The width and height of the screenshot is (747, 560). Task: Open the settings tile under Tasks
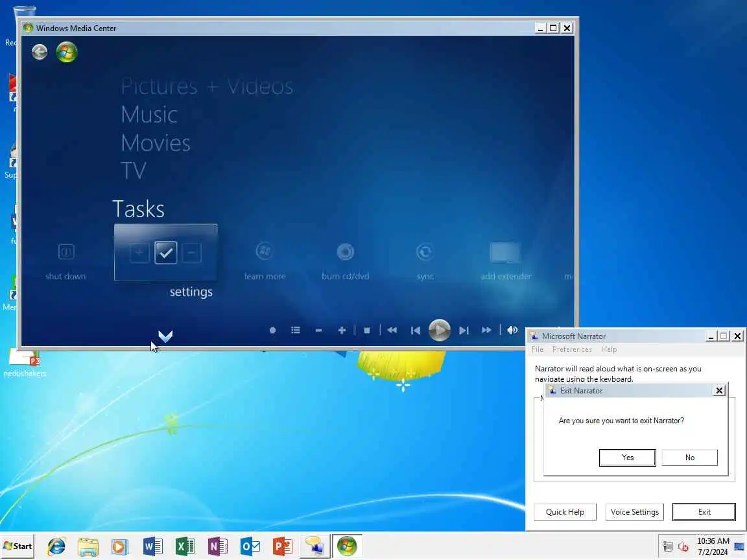(x=165, y=252)
